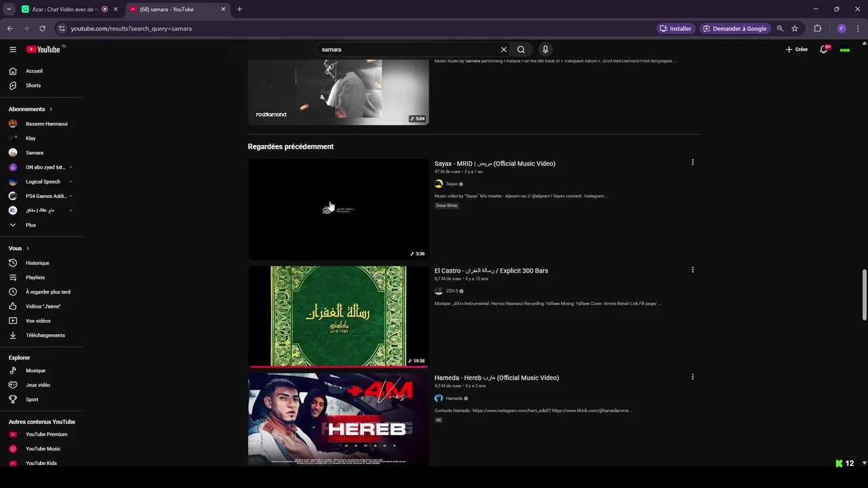Screen dimensions: 868x488
Task: Open the El Castro Explicit 300 Bars title
Action: (492, 270)
